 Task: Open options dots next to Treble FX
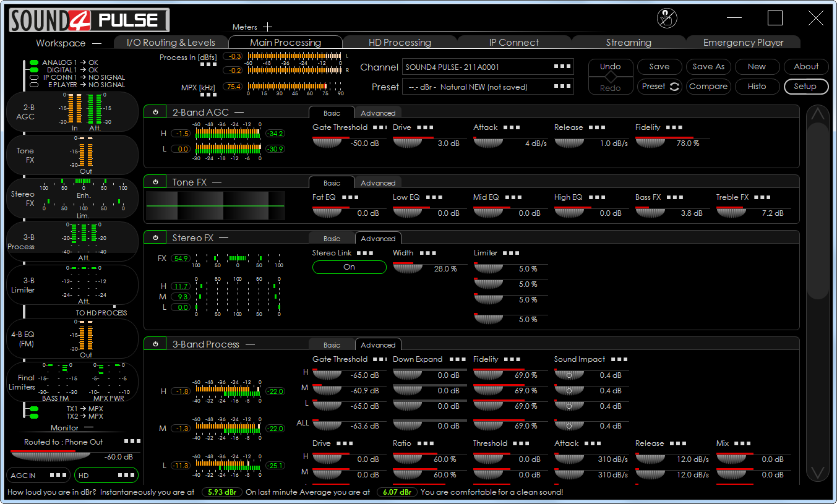coord(763,197)
